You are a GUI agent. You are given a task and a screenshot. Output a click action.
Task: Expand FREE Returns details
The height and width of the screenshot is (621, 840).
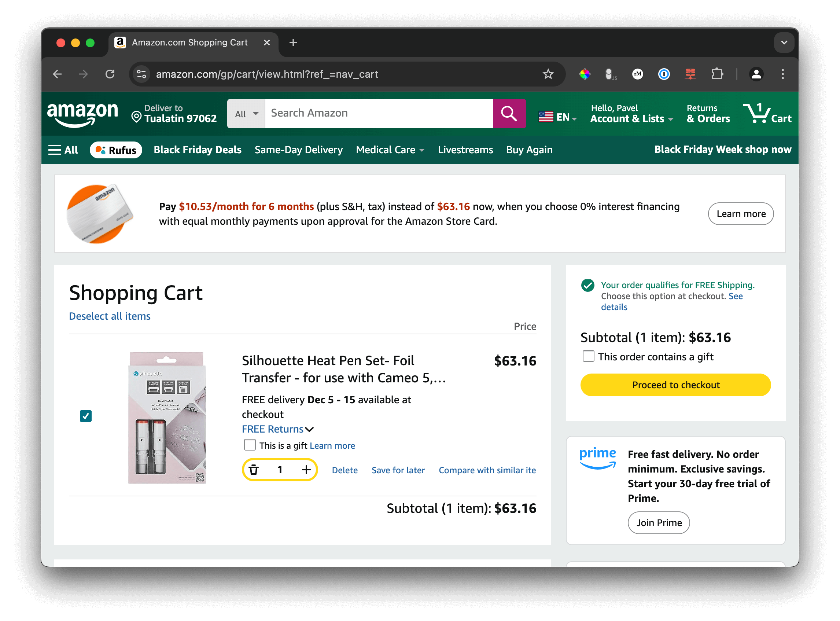[x=277, y=429]
